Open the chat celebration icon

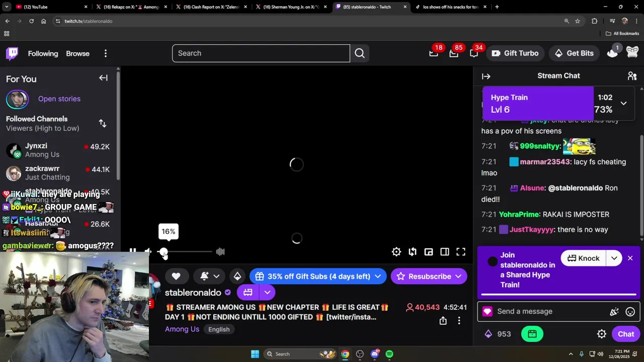pos(614,312)
